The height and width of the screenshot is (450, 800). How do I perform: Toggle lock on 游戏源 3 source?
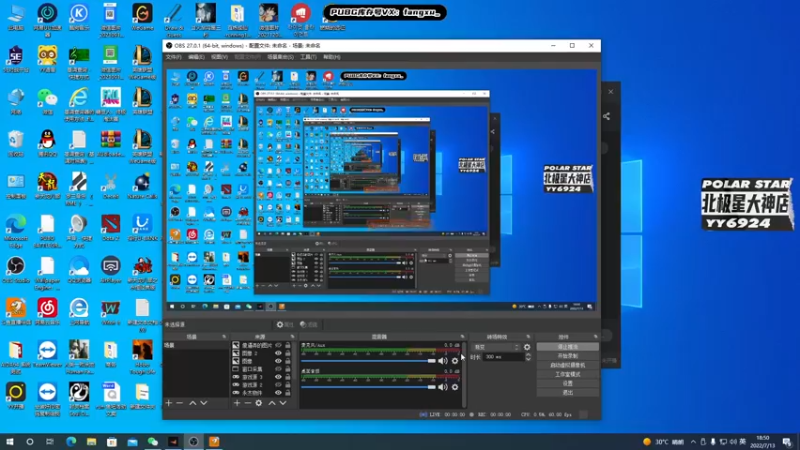pos(288,377)
